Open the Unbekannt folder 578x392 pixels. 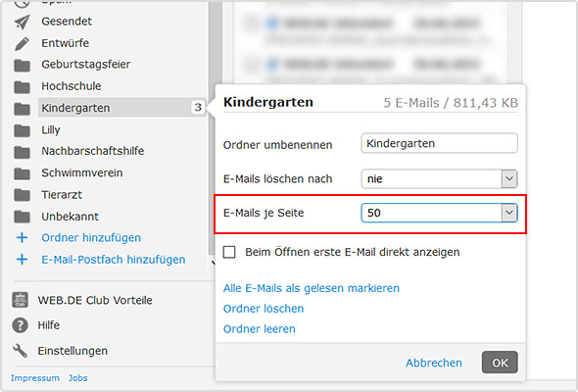[x=70, y=217]
